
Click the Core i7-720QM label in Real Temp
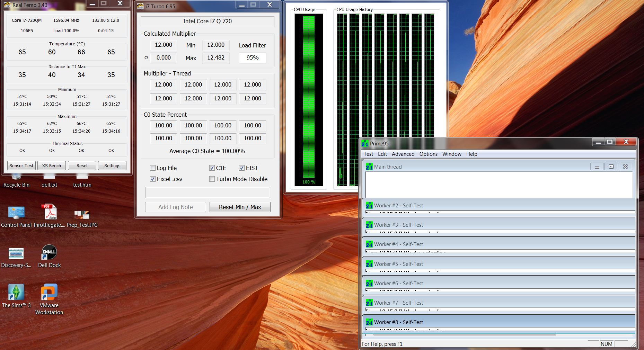[x=27, y=20]
